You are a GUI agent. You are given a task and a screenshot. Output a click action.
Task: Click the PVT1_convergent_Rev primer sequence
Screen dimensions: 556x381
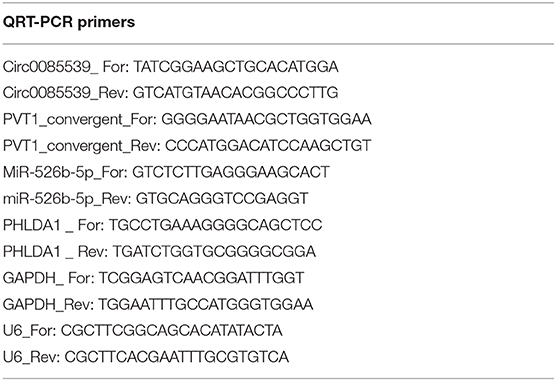tap(268, 146)
